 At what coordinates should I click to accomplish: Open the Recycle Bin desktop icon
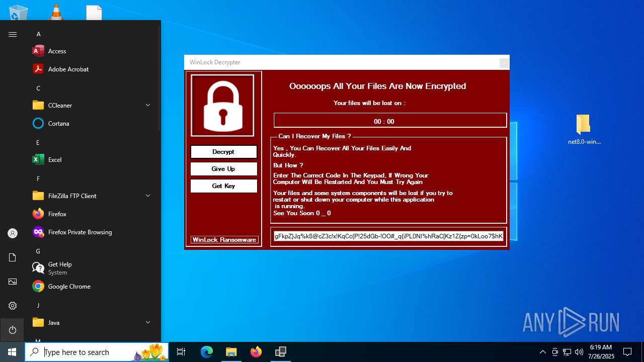(19, 12)
